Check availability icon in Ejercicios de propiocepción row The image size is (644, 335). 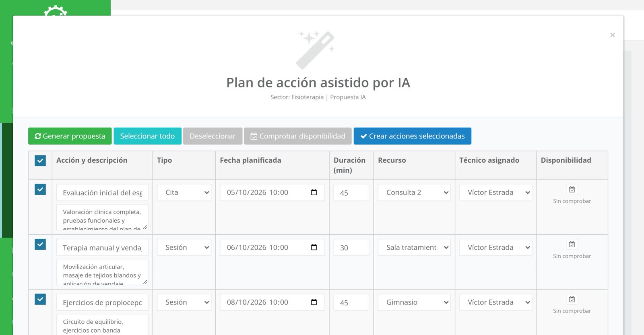572,299
